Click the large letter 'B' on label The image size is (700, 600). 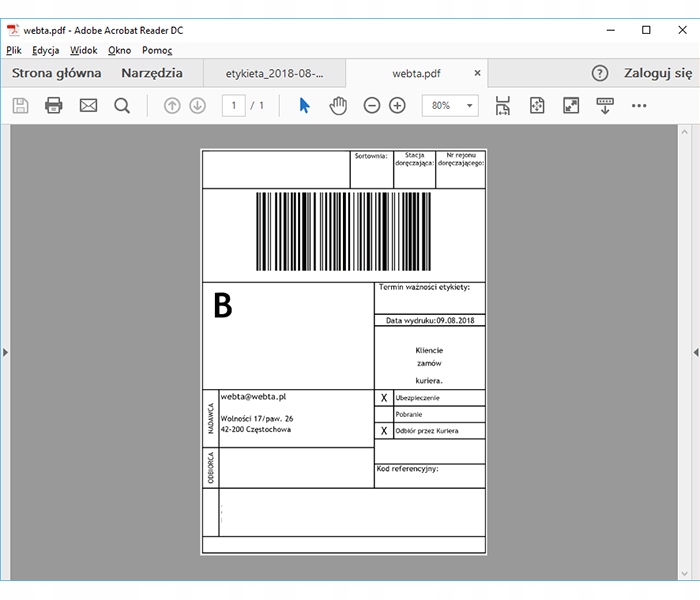click(223, 305)
